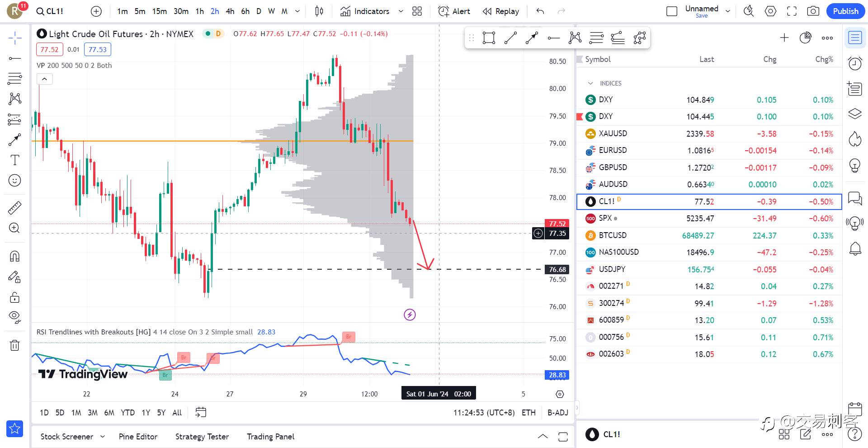Undo the last chart action
The width and height of the screenshot is (868, 448).
[x=540, y=11]
